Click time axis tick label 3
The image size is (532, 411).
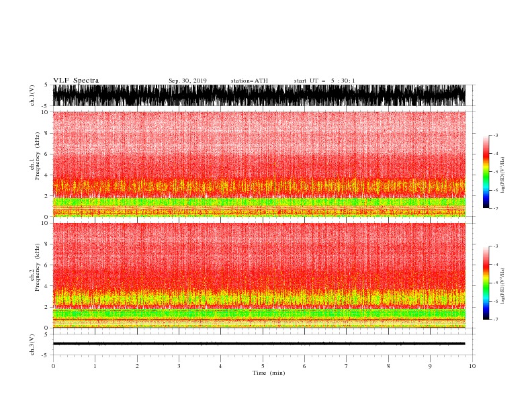(x=179, y=366)
